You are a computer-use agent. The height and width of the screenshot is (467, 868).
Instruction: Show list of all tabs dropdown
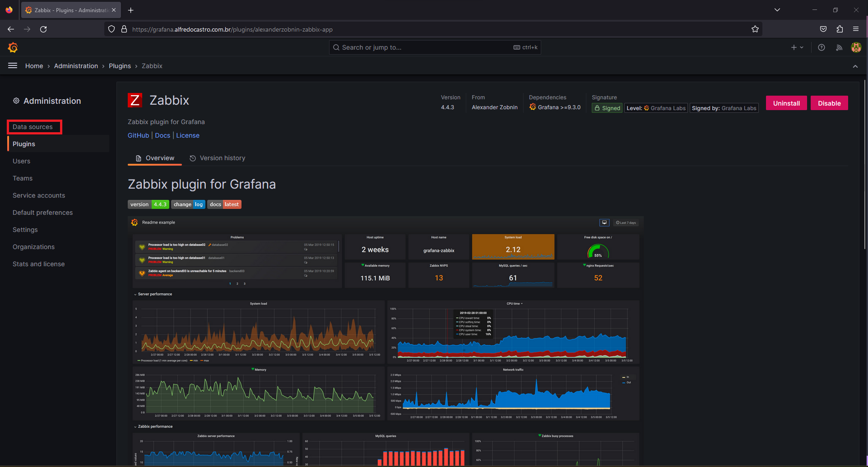point(777,10)
